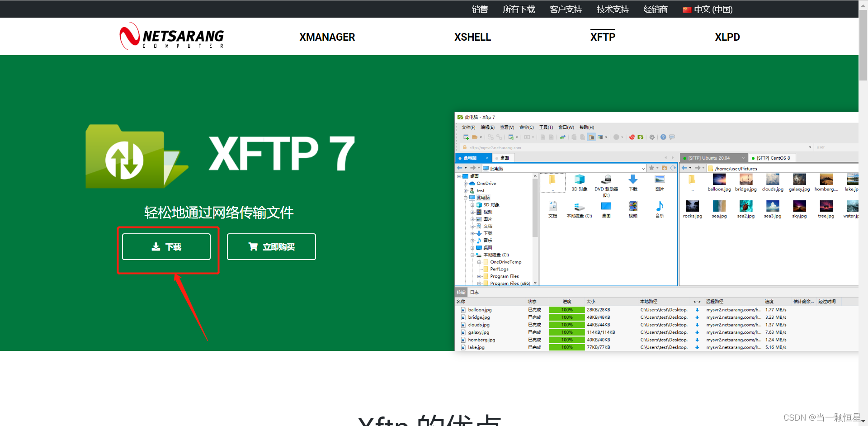
Task: Open the 此电脑 local path dropdown
Action: [643, 168]
